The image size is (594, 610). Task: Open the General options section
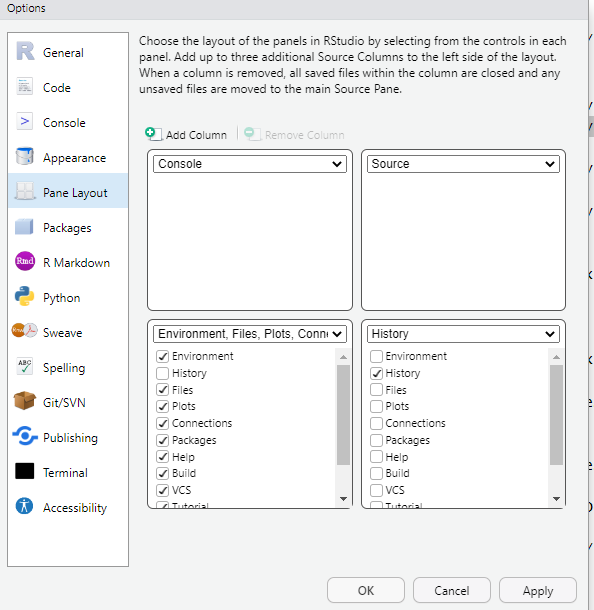coord(68,52)
